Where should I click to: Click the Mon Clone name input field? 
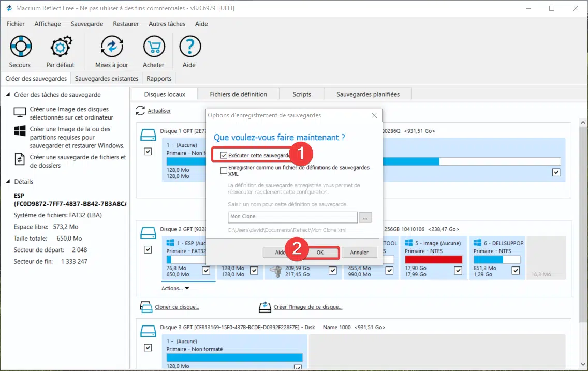click(292, 217)
